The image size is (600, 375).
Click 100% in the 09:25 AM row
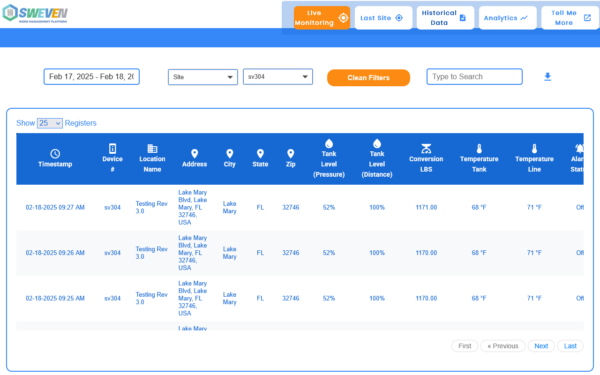coord(377,298)
